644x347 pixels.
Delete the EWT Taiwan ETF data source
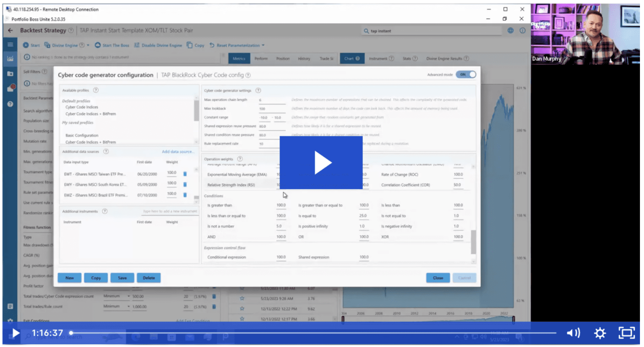pos(185,174)
